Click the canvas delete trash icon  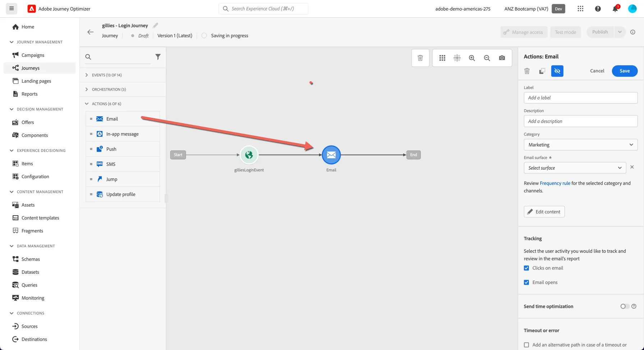(420, 58)
